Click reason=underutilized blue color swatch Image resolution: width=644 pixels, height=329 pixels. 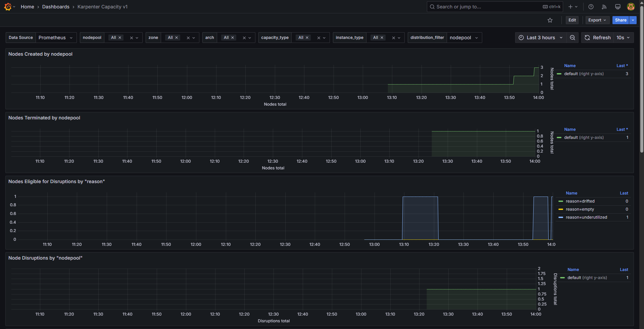click(561, 217)
